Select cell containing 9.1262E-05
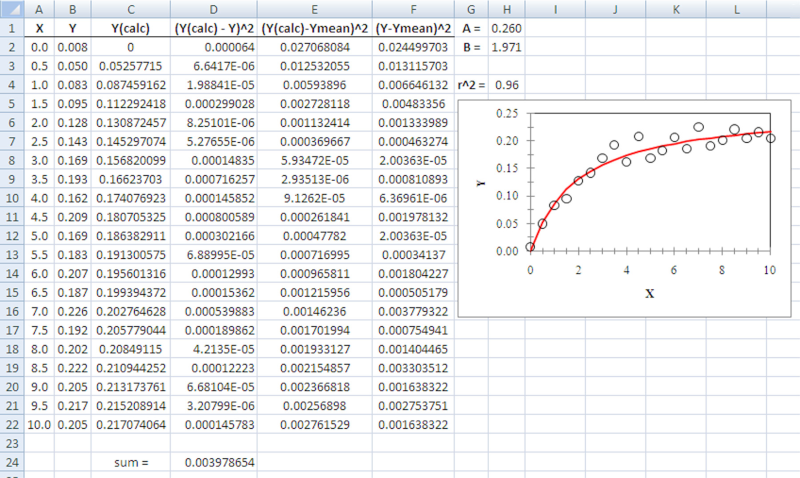 (315, 198)
